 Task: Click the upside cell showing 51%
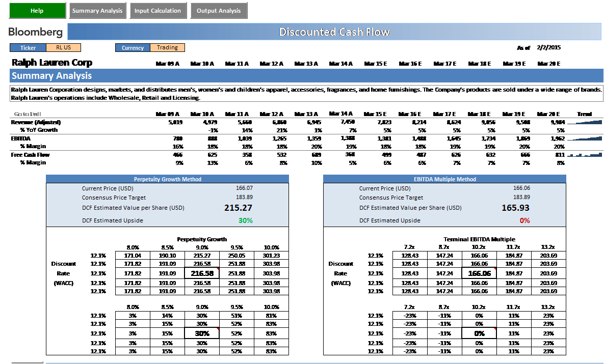pos(237,316)
